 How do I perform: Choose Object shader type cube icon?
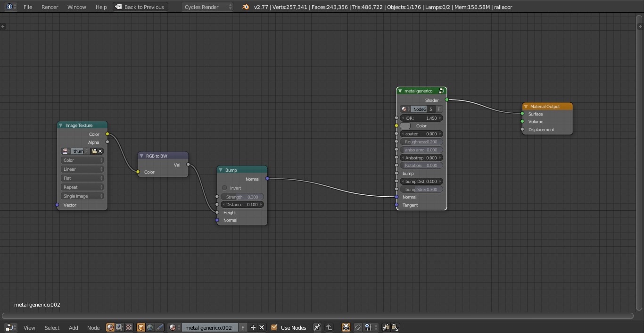coord(141,327)
